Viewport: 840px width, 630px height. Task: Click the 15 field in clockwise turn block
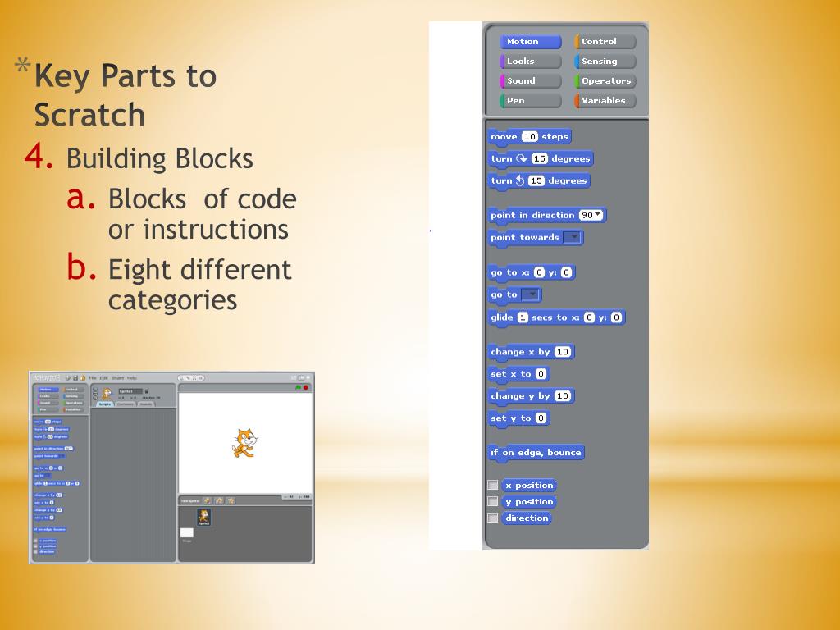tap(540, 158)
